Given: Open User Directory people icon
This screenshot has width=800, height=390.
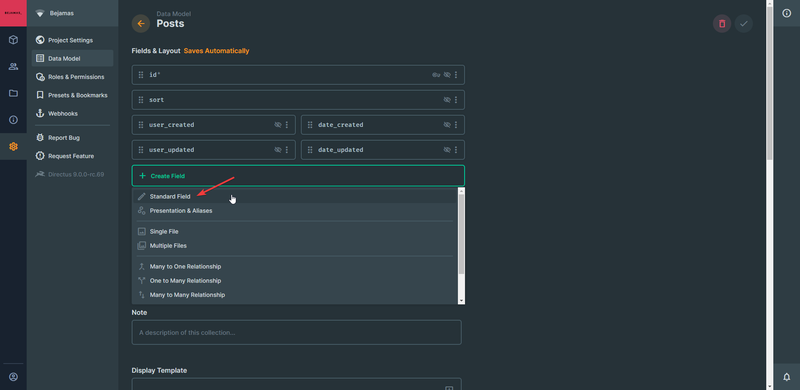Looking at the screenshot, I should click(13, 66).
